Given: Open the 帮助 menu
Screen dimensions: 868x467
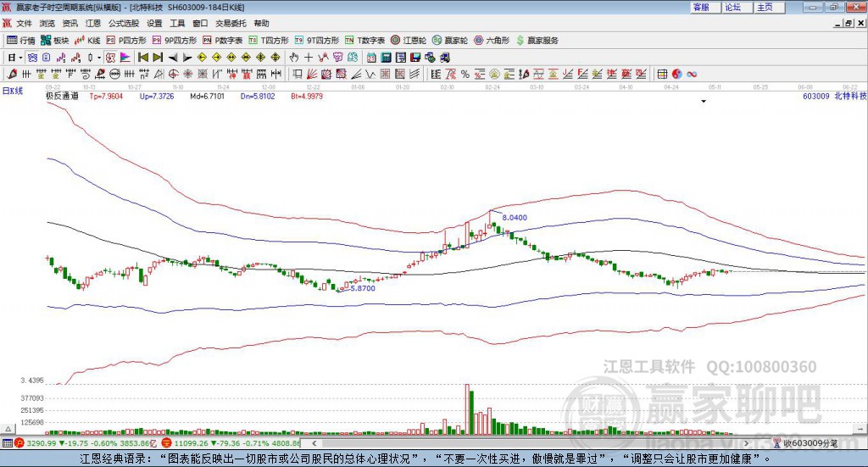Looking at the screenshot, I should pyautogui.click(x=261, y=23).
